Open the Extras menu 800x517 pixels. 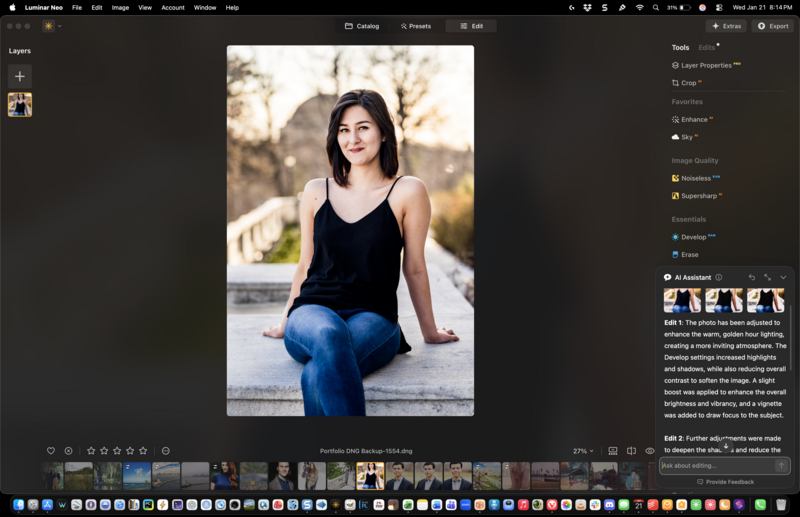(727, 26)
